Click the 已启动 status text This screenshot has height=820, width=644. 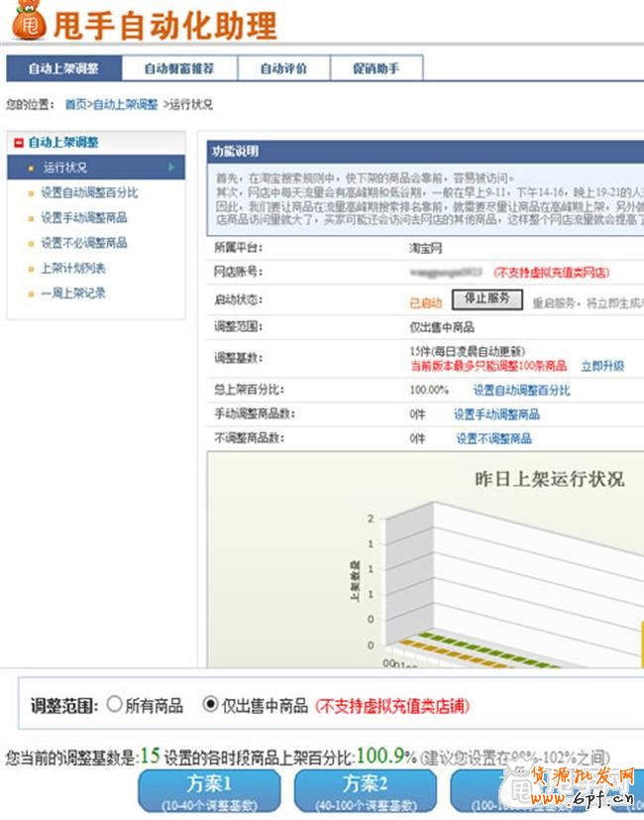coord(425,302)
